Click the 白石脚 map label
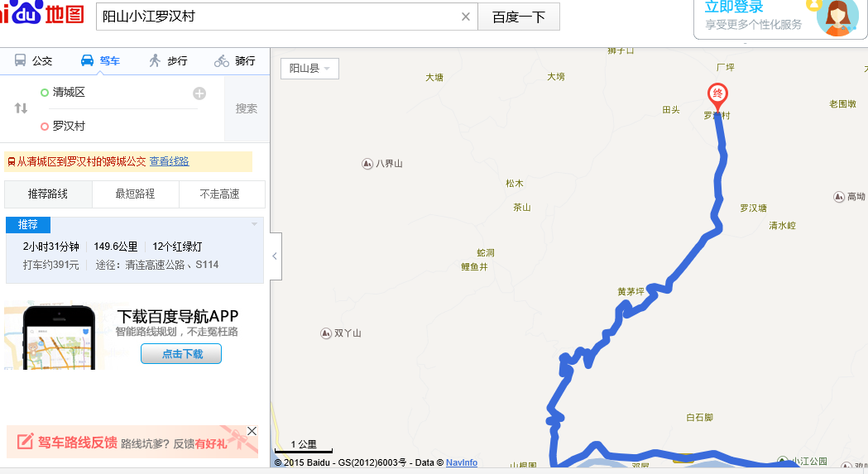868x474 pixels. 700,417
